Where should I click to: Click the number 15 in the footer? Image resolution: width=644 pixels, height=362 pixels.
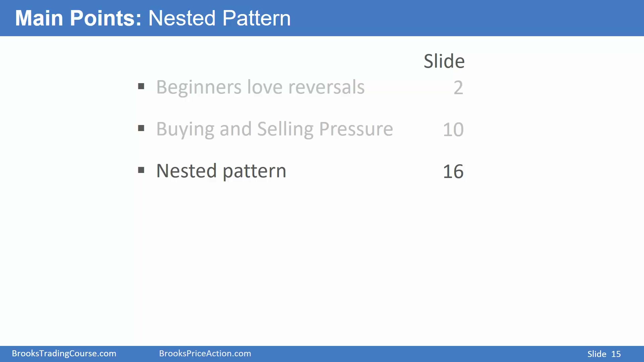(616, 354)
